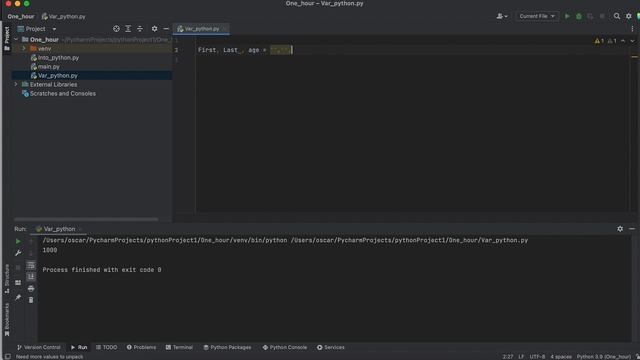Image resolution: width=640 pixels, height=360 pixels.
Task: Open Run panel settings gear
Action: click(x=620, y=229)
